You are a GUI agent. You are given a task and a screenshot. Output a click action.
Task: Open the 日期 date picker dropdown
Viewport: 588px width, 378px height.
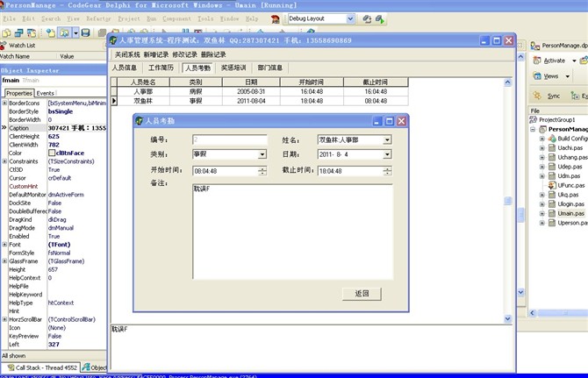[x=387, y=154]
